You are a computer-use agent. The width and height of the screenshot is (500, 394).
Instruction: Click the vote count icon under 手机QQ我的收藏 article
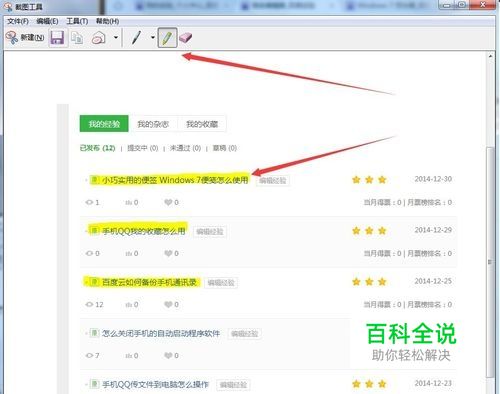tap(128, 254)
